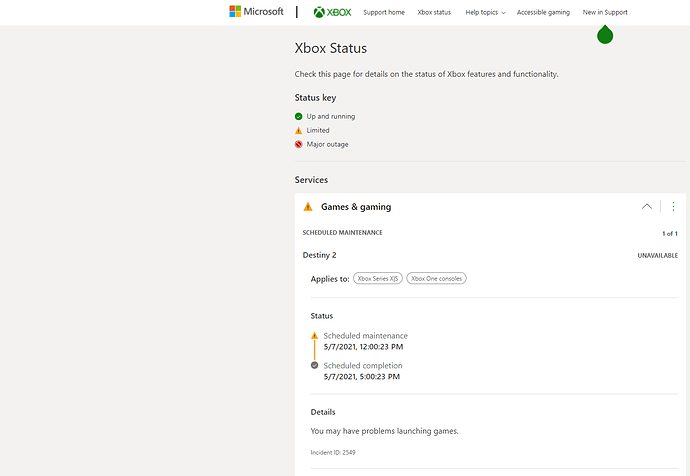Click the Xbox logo in header

(332, 12)
